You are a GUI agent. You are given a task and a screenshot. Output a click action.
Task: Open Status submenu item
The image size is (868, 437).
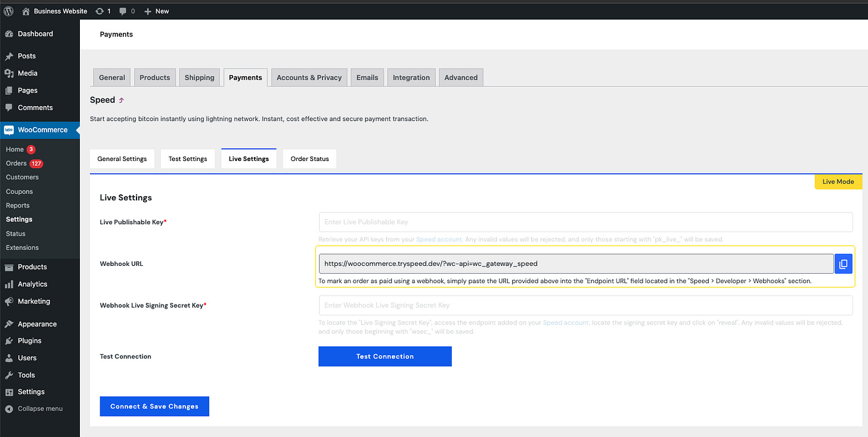(15, 234)
